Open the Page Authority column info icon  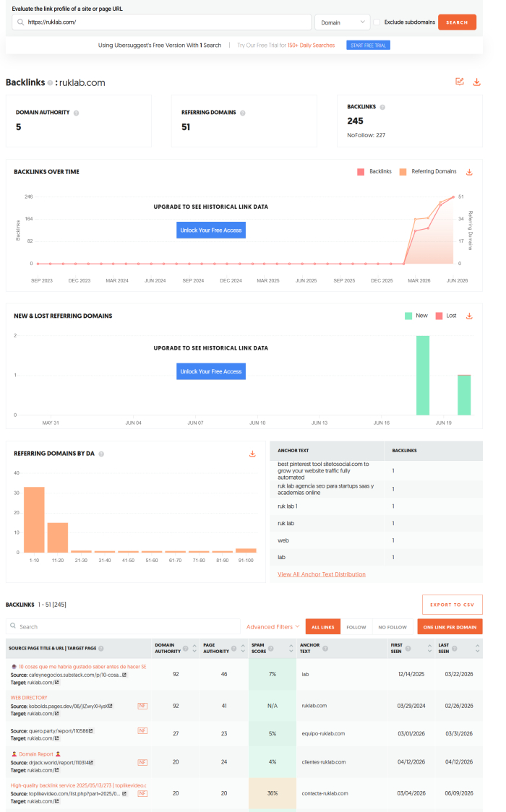[x=233, y=648]
